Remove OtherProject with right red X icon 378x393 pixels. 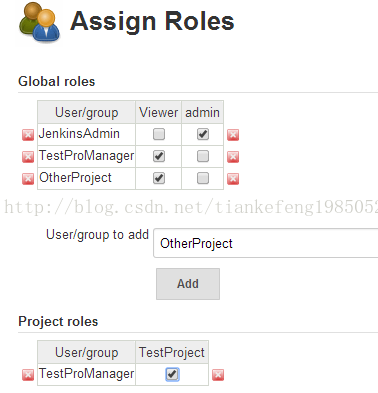click(x=233, y=179)
